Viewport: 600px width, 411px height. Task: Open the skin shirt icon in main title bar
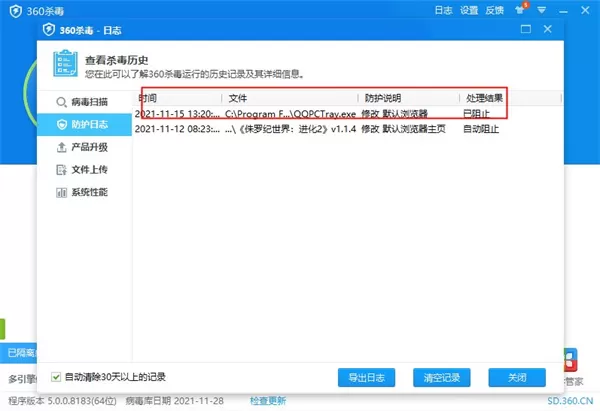click(x=520, y=10)
